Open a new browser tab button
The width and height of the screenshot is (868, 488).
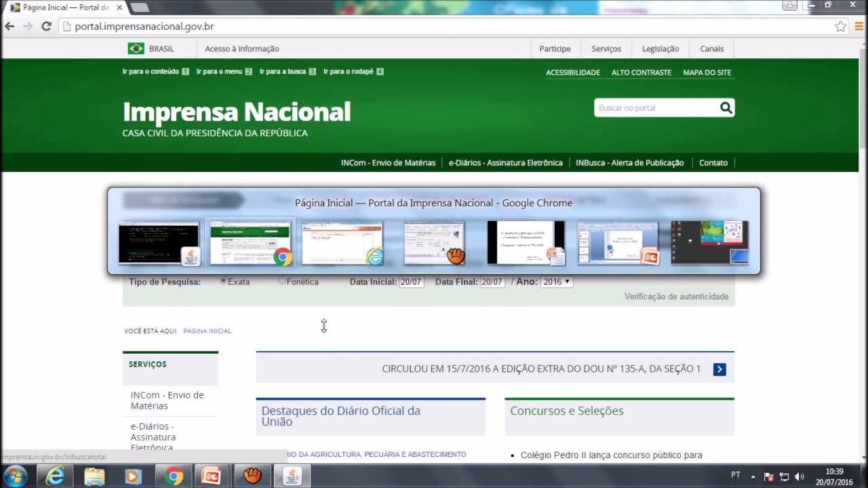point(139,7)
